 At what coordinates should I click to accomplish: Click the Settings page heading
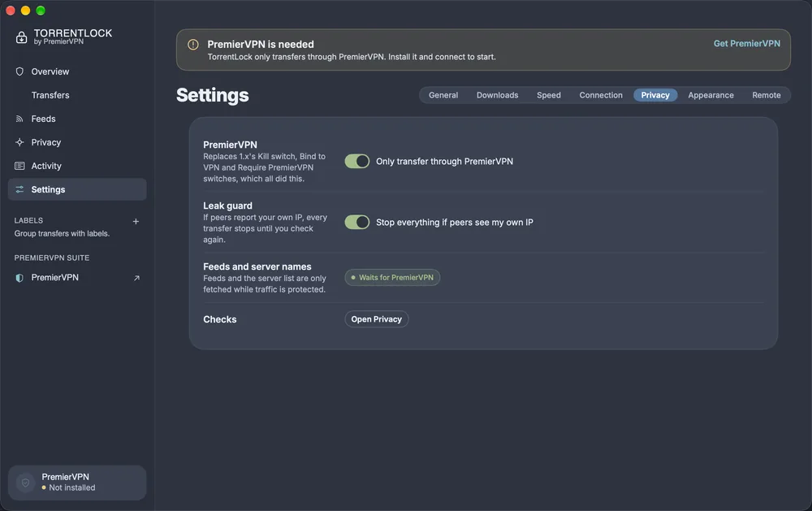coord(212,95)
